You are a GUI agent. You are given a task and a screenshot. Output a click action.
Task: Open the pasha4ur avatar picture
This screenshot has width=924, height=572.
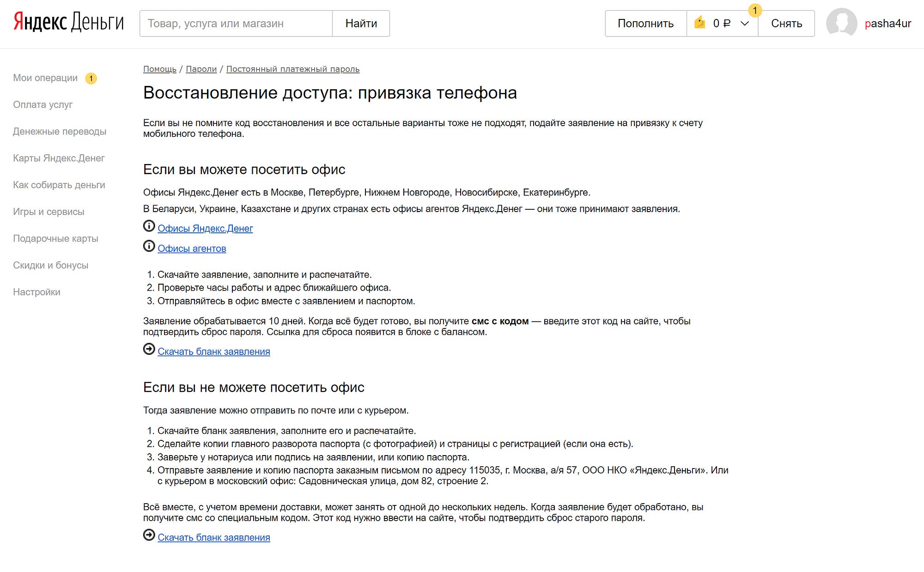click(x=841, y=23)
